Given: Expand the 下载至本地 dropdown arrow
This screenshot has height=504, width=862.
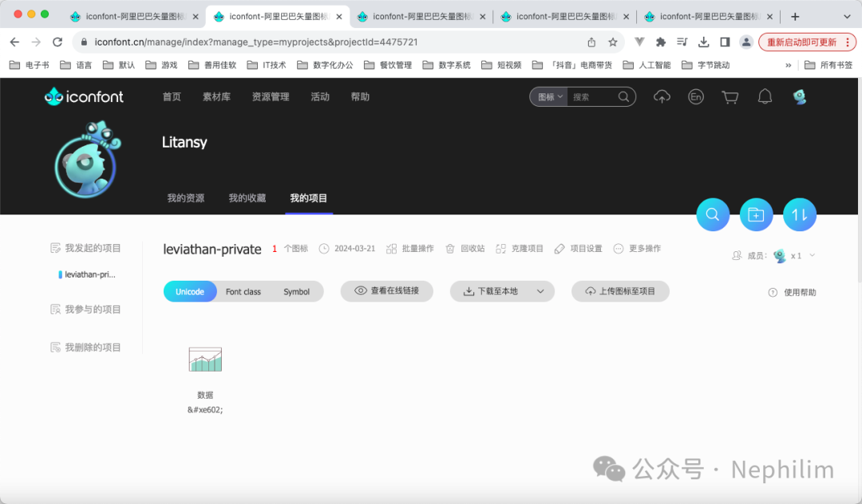Looking at the screenshot, I should point(540,292).
